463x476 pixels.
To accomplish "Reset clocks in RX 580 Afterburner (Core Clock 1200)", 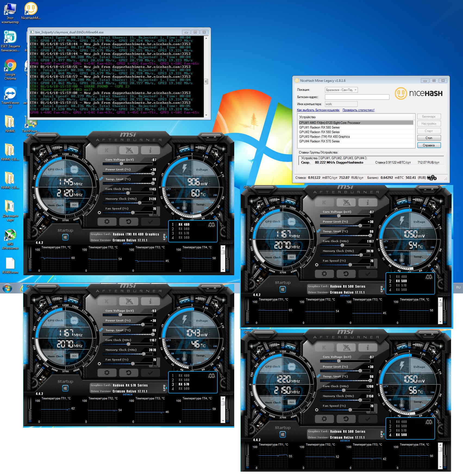I will point(346,419).
